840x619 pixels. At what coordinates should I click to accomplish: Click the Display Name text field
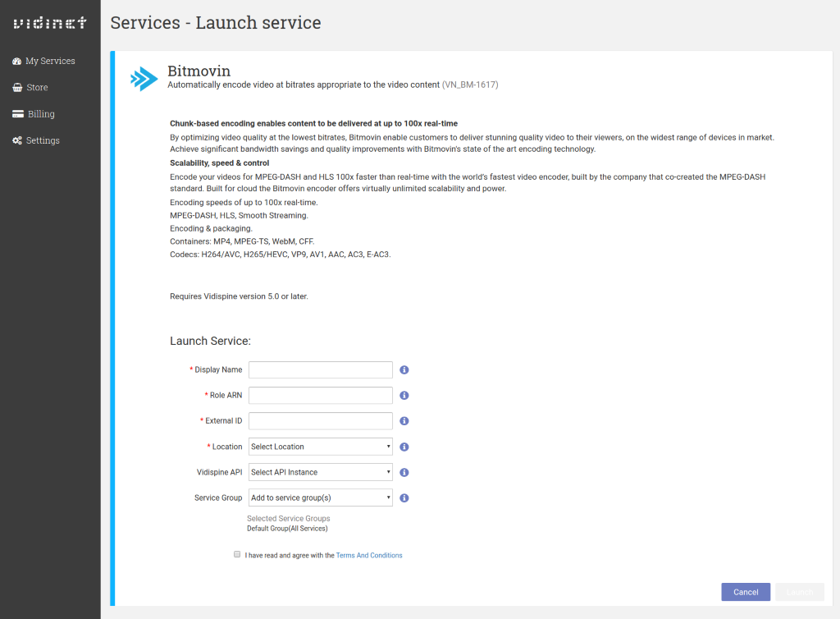(320, 370)
